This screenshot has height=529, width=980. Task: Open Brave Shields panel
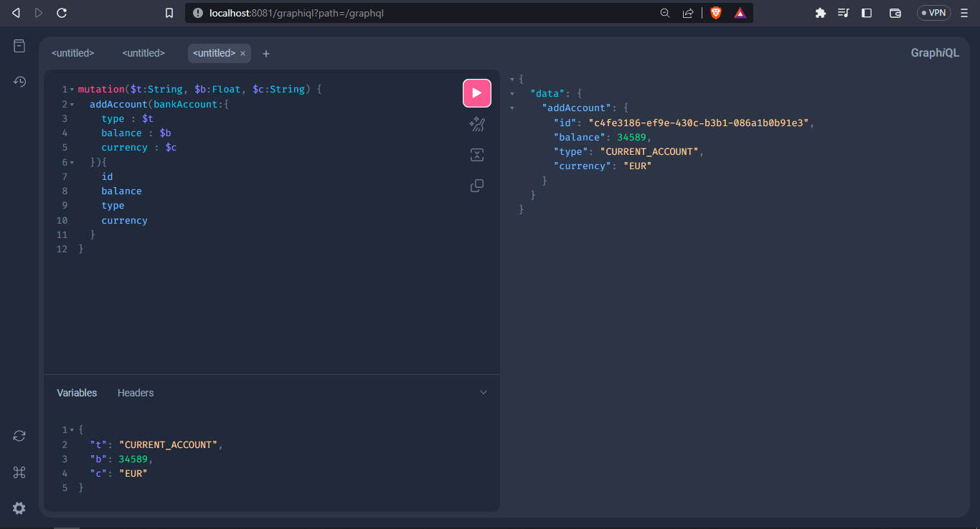tap(716, 12)
